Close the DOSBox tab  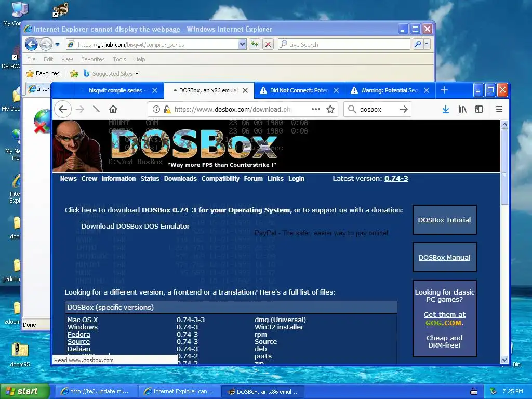click(x=245, y=90)
